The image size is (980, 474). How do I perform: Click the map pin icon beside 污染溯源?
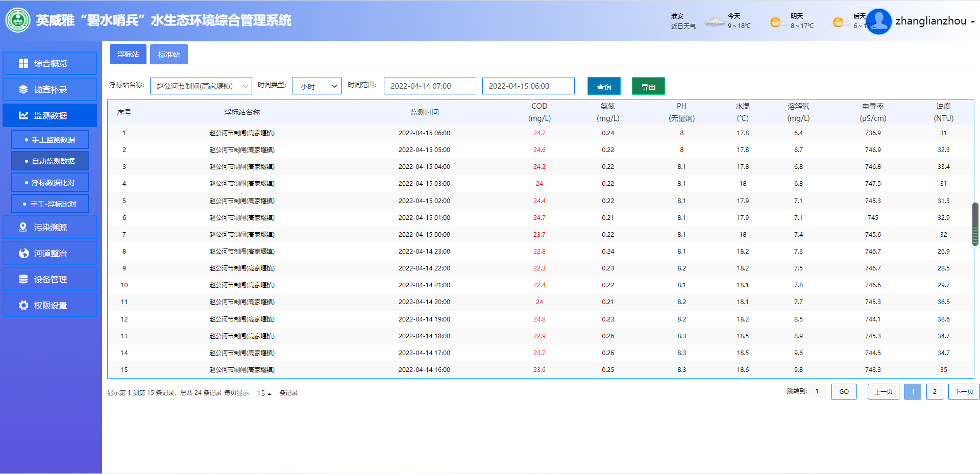tap(23, 227)
